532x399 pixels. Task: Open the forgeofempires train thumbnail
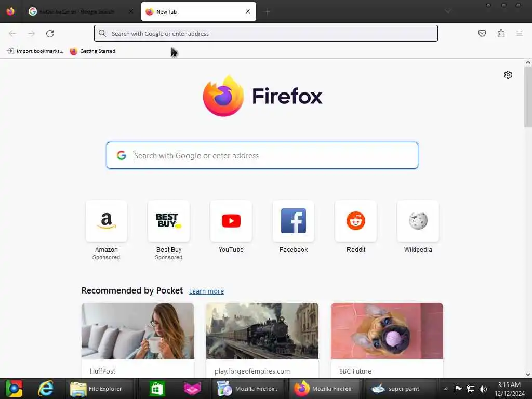(262, 331)
